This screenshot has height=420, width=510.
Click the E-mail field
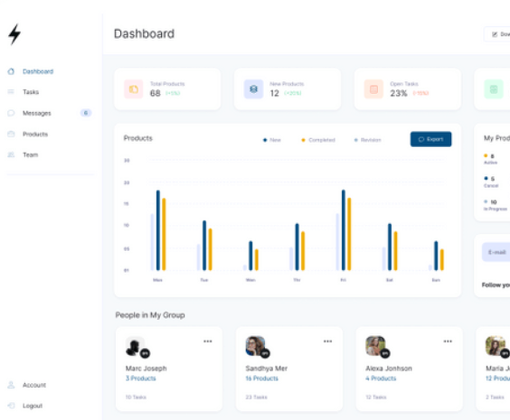(496, 252)
